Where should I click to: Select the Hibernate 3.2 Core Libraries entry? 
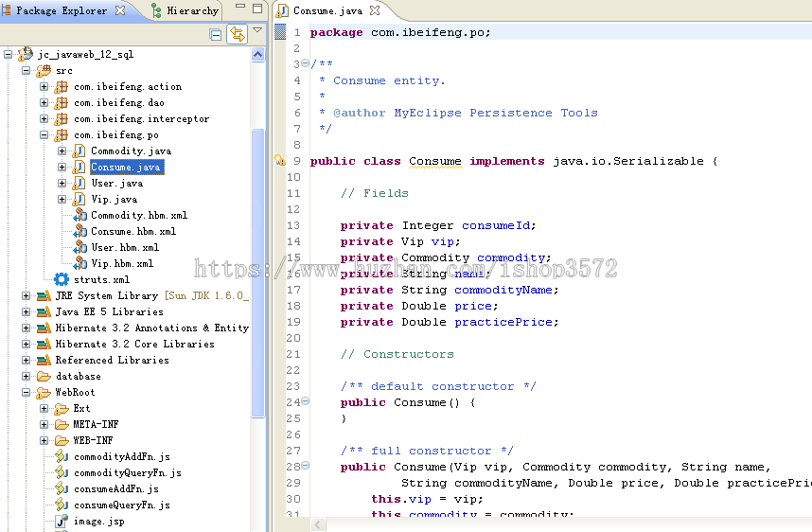click(134, 344)
